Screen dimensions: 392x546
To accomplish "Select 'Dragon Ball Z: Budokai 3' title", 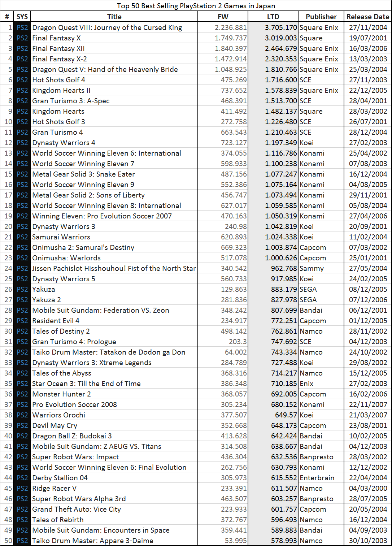I will 72,436.
